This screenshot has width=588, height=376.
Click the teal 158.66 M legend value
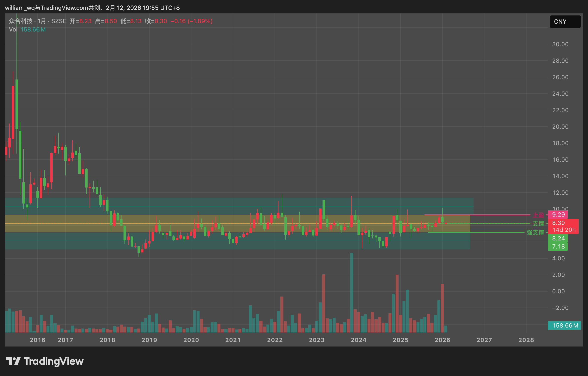click(x=33, y=30)
